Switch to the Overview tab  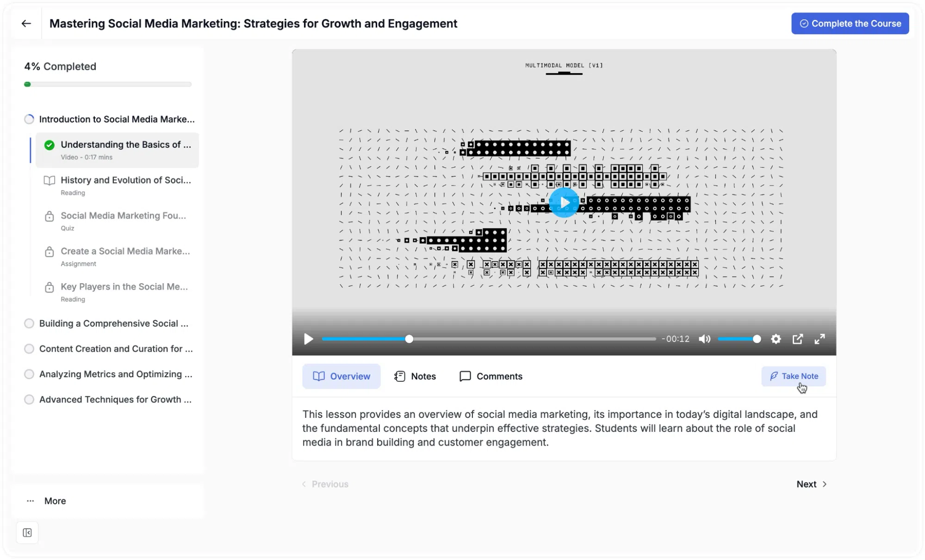click(341, 376)
